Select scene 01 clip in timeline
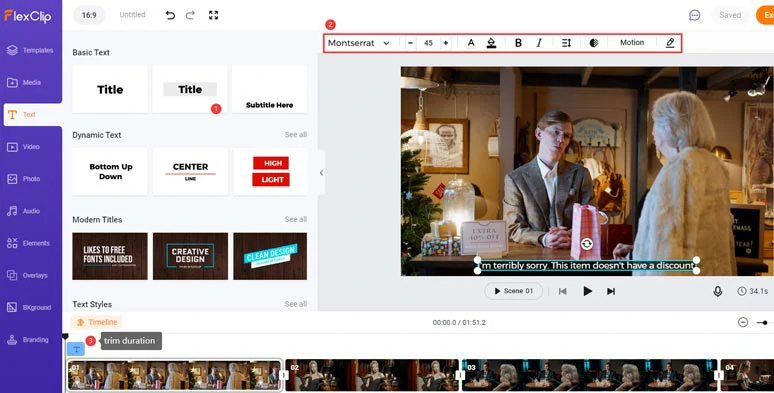 174,375
